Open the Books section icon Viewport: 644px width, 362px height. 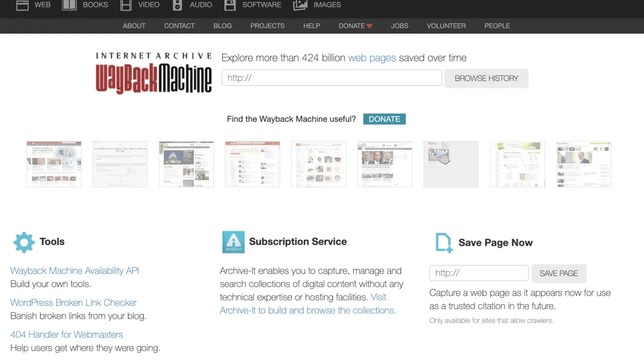pyautogui.click(x=69, y=5)
